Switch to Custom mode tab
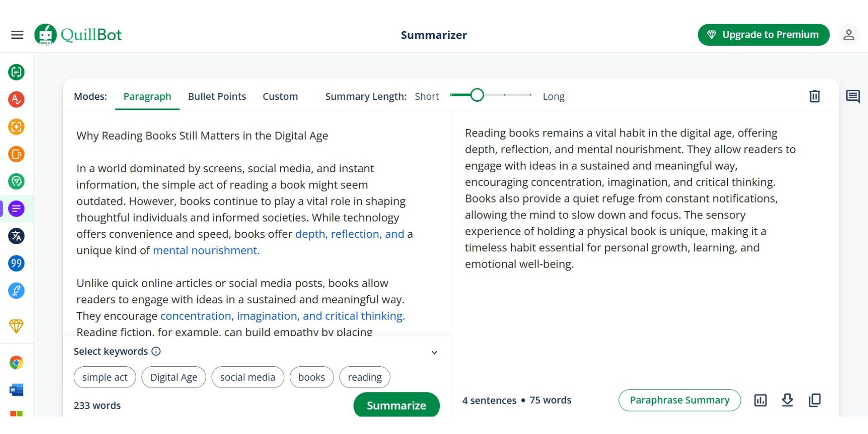The image size is (868, 434). [x=280, y=96]
